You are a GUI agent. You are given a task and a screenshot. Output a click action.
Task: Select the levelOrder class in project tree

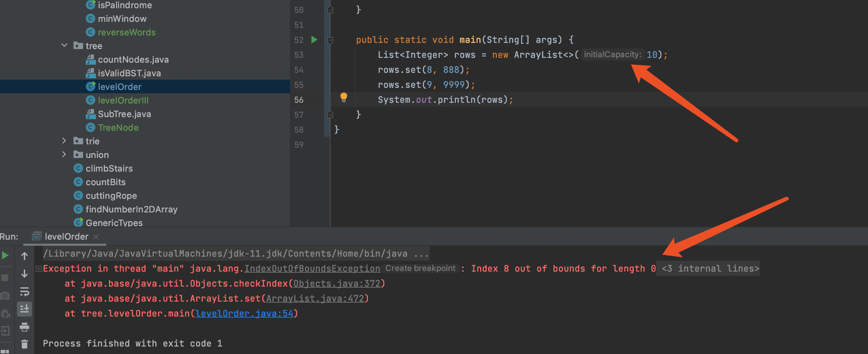point(119,86)
